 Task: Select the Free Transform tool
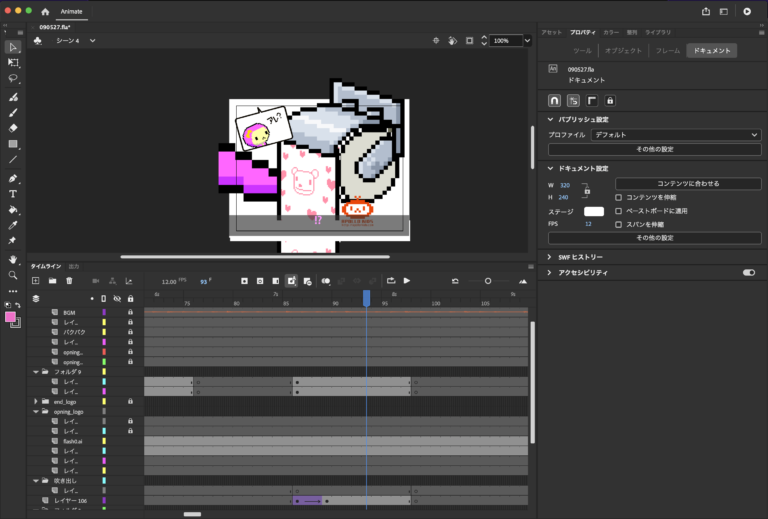pos(13,63)
